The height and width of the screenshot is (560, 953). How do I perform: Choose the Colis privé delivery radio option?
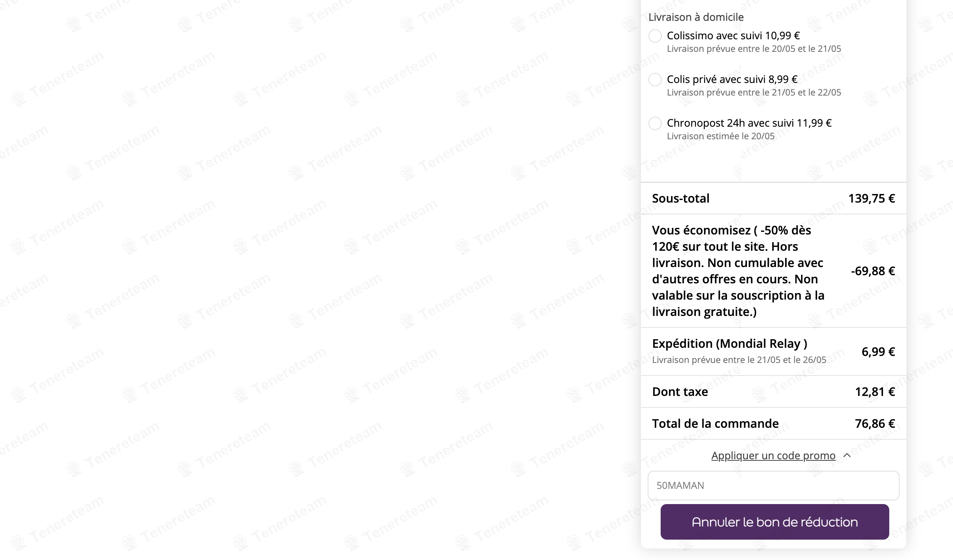(655, 80)
